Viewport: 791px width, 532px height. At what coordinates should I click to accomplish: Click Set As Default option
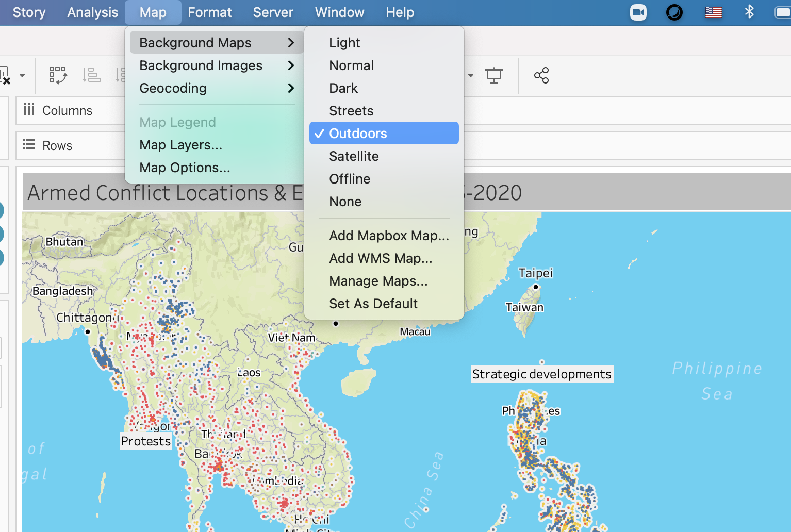(373, 304)
